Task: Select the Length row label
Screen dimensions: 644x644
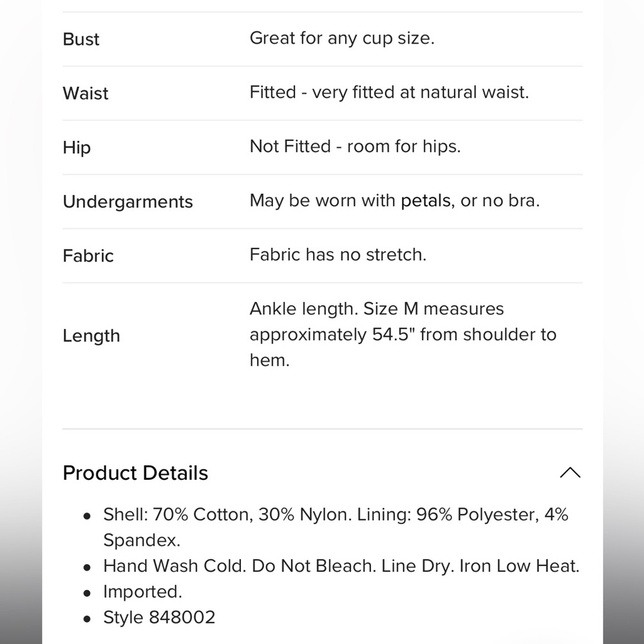Action: pos(91,336)
